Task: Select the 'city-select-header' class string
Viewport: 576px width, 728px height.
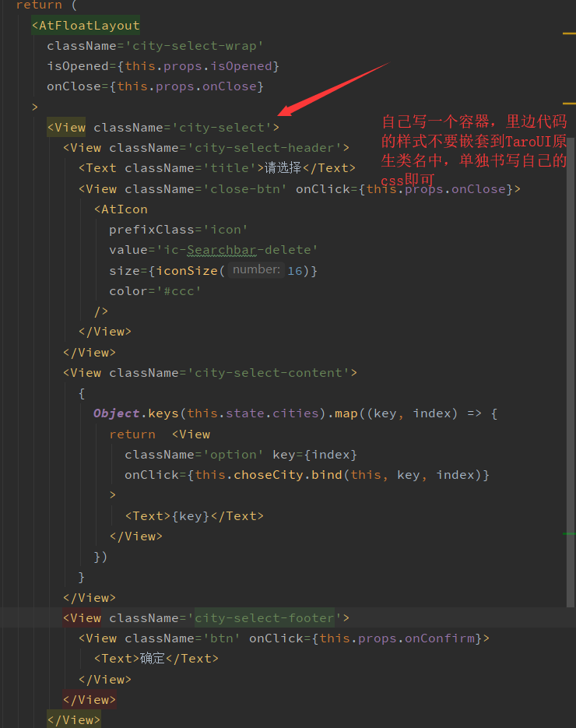Action: [268, 148]
